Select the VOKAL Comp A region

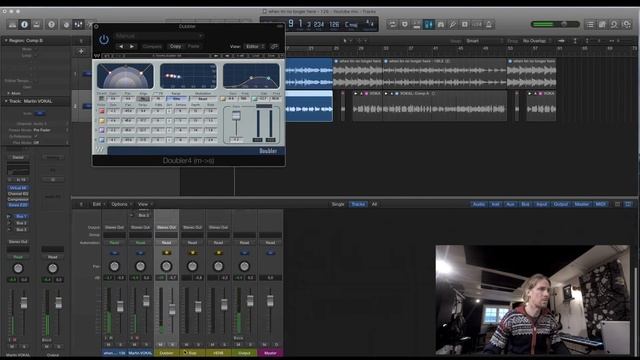coord(445,106)
